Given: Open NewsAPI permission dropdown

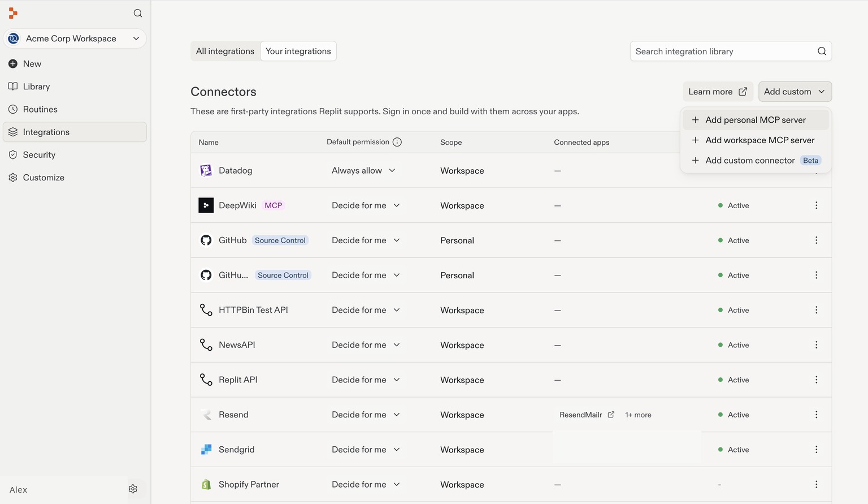Looking at the screenshot, I should tap(366, 345).
